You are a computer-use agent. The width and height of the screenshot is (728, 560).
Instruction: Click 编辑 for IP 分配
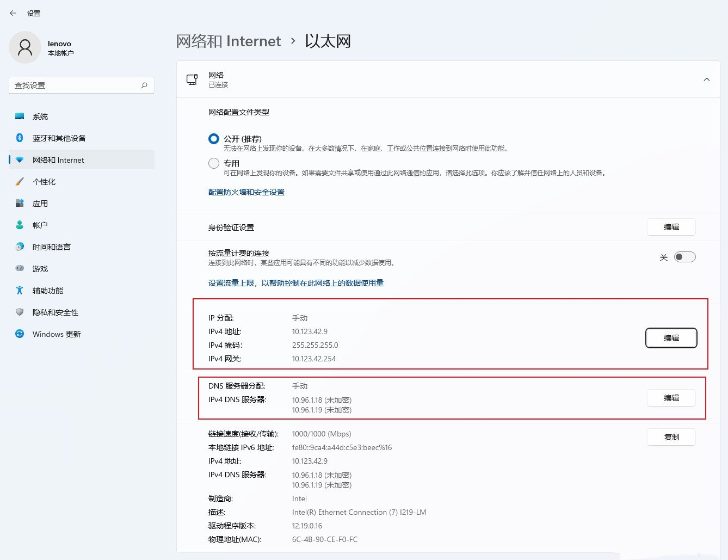[x=671, y=338]
